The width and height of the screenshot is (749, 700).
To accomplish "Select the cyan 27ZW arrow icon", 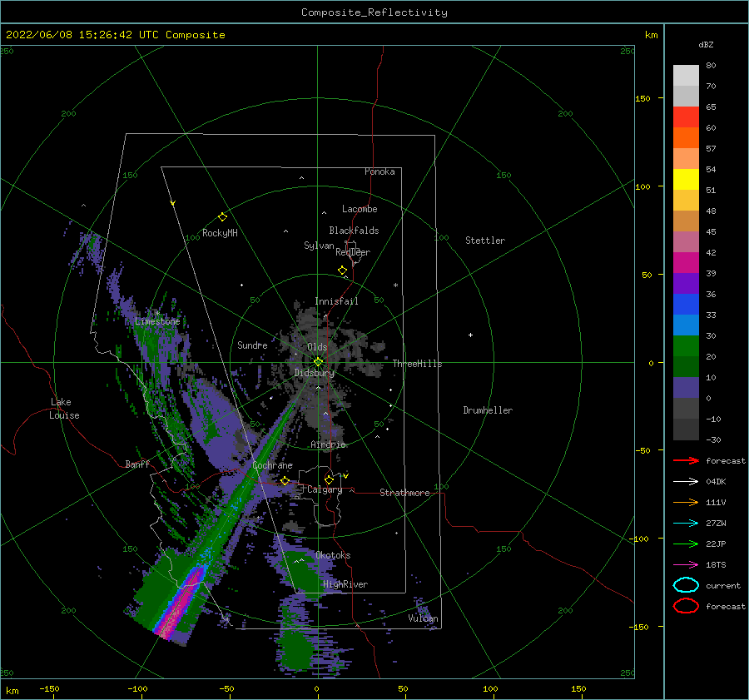I will pos(686,524).
